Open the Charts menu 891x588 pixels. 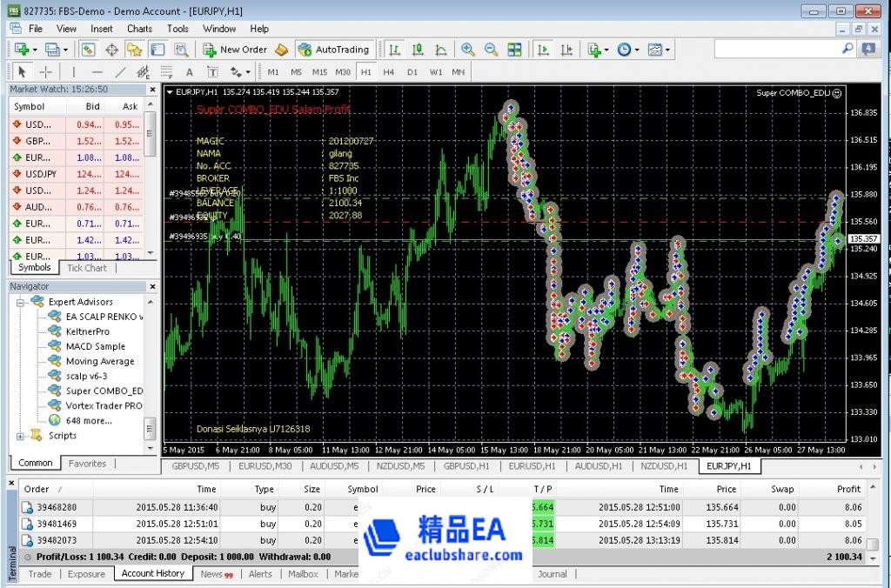tap(139, 29)
